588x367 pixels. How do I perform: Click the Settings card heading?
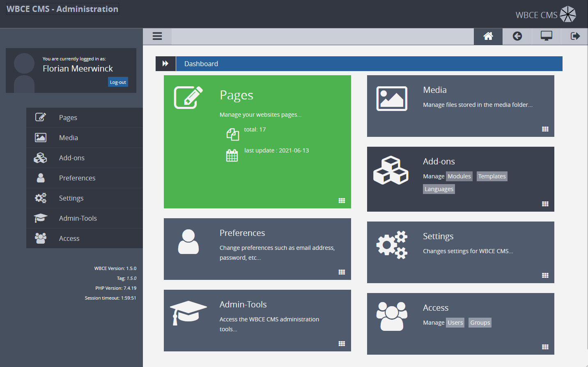point(438,236)
